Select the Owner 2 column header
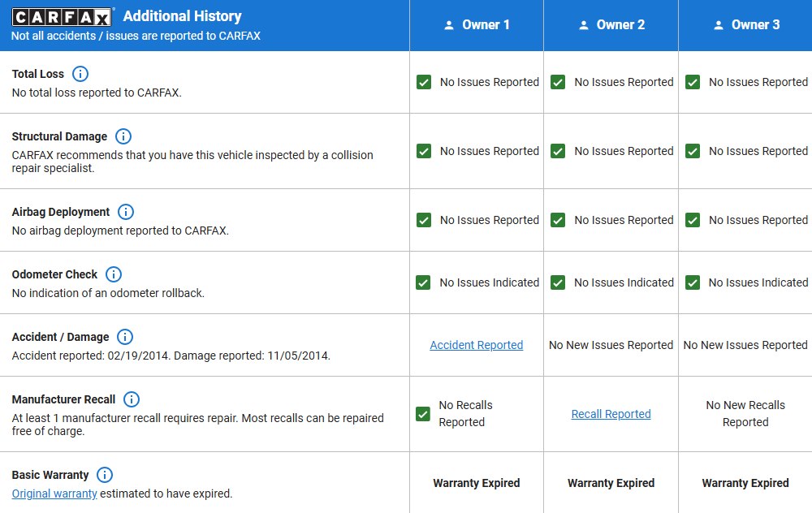The width and height of the screenshot is (812, 513). tap(611, 25)
